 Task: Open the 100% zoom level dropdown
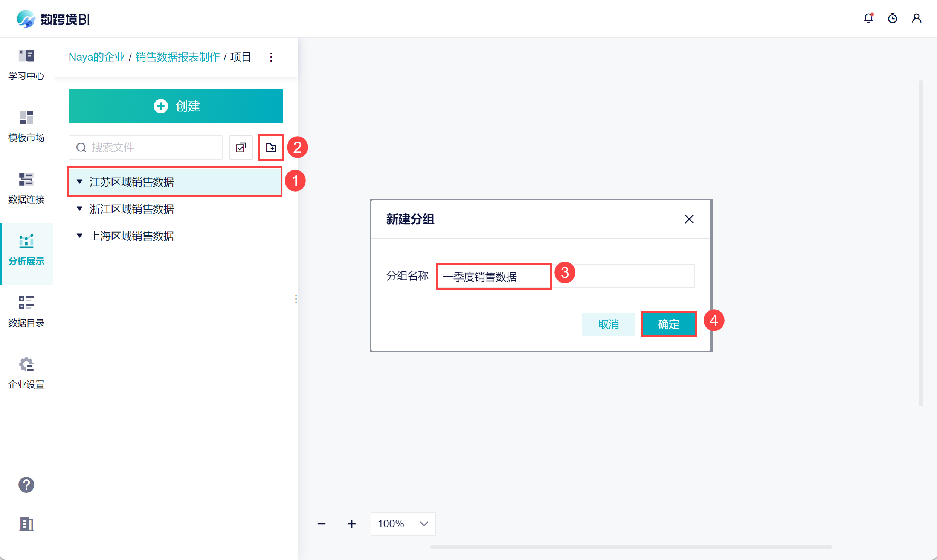click(x=403, y=524)
